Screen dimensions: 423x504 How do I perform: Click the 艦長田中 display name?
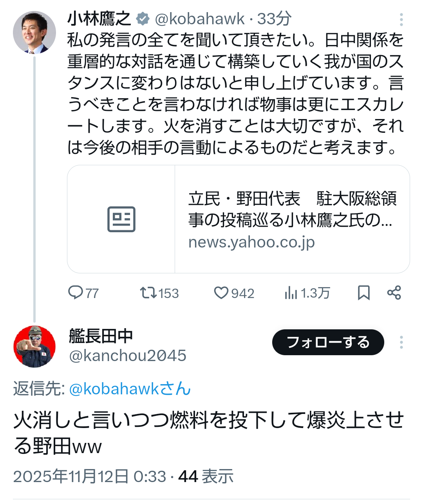tap(101, 336)
